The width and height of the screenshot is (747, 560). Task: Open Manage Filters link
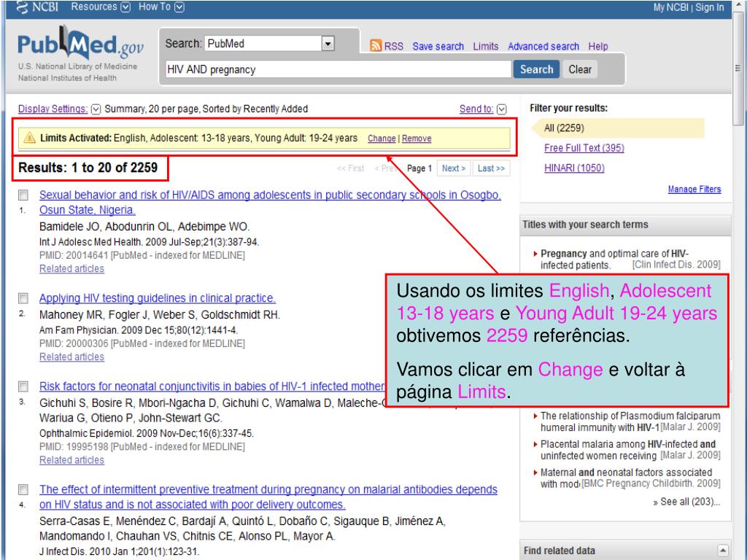click(x=694, y=189)
